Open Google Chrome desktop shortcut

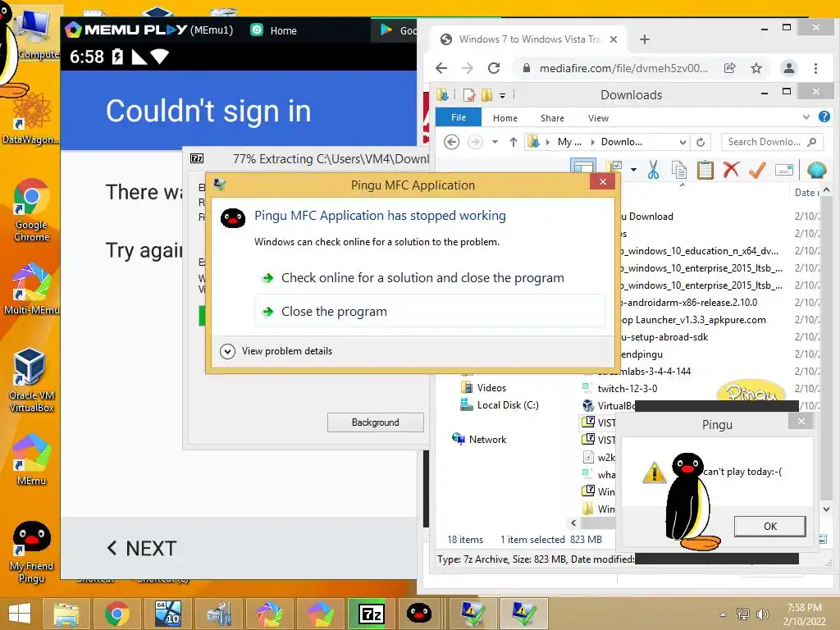31,210
